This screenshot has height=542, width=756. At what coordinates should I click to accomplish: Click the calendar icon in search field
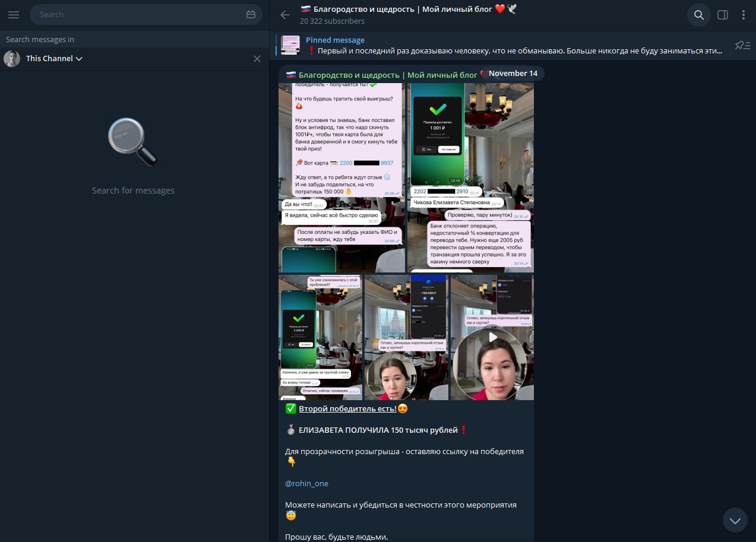tap(251, 15)
